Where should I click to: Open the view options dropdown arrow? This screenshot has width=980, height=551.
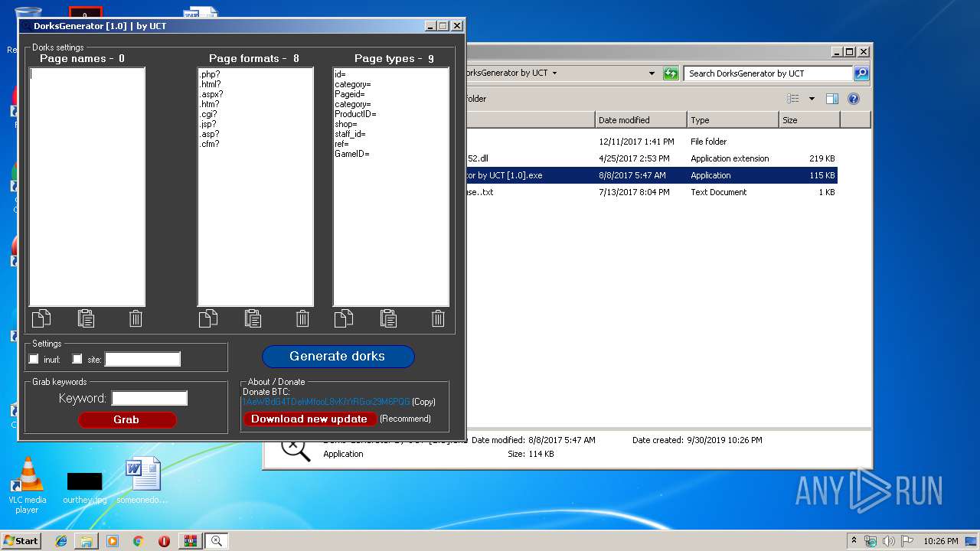point(812,99)
